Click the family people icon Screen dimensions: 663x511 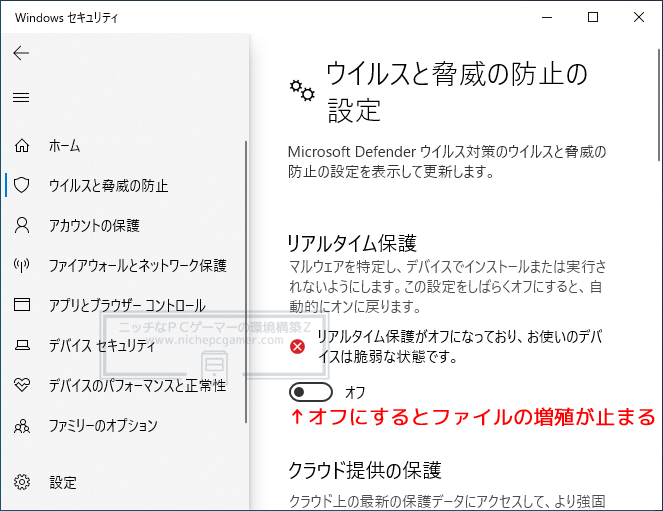(x=22, y=425)
